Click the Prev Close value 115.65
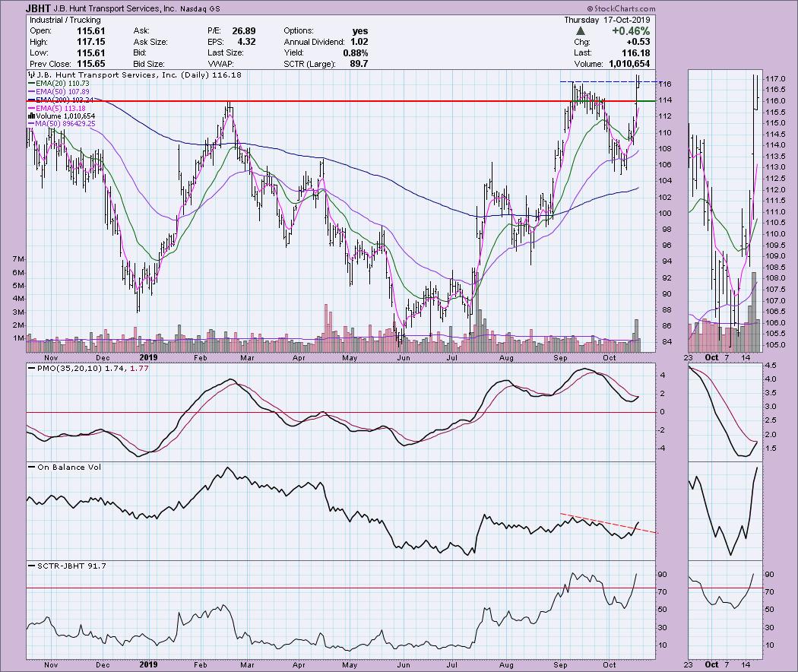This screenshot has width=798, height=672. tap(90, 64)
